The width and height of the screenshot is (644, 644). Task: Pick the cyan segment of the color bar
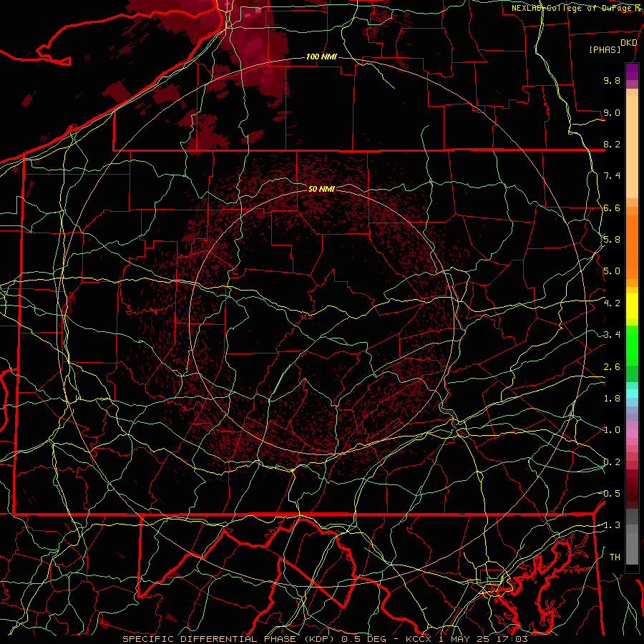click(x=632, y=394)
